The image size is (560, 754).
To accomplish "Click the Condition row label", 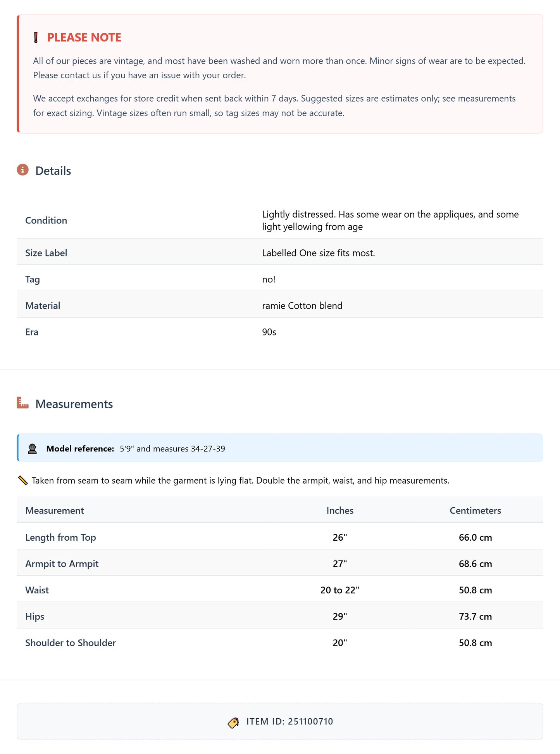I will click(46, 220).
